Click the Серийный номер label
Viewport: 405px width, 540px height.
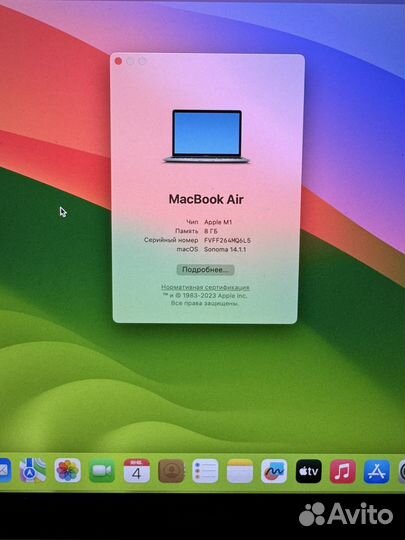pos(171,240)
